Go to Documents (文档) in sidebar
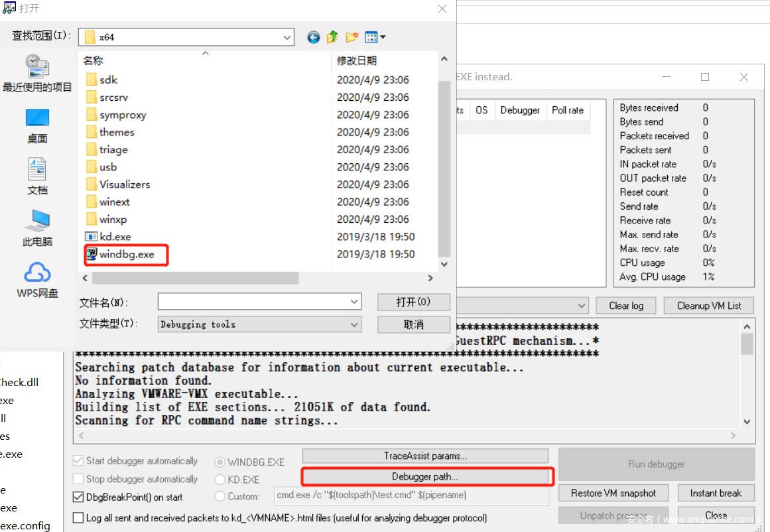770x532 pixels. tap(37, 176)
